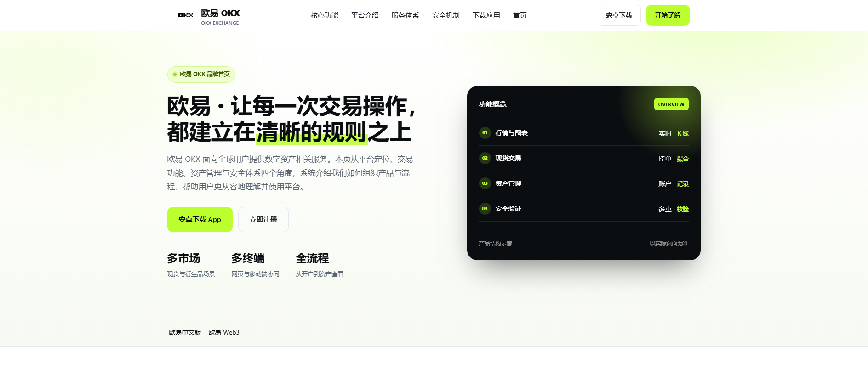Click the OVERVIEW tag in the dark card
Image resolution: width=868 pixels, height=376 pixels.
[671, 104]
